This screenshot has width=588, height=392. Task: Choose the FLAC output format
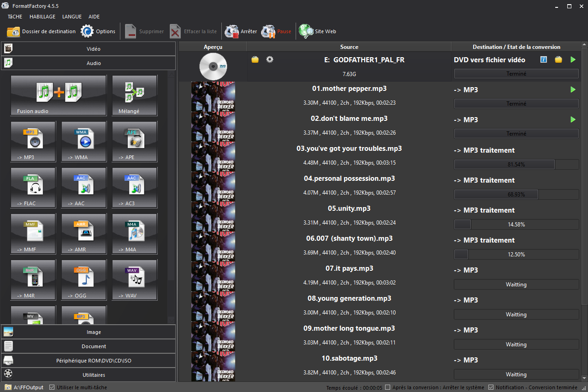33,188
